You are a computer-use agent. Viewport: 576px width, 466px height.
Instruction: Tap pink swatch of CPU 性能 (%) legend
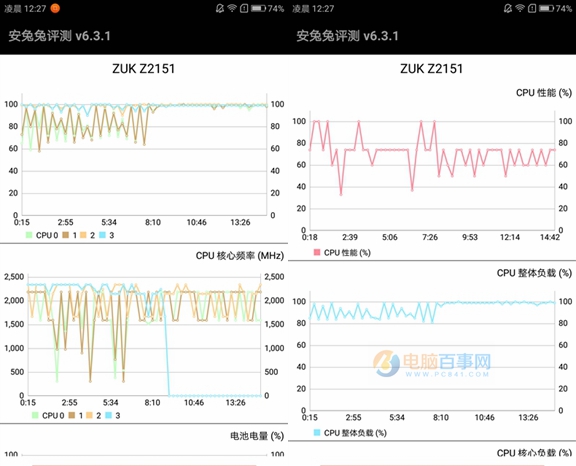pos(317,252)
